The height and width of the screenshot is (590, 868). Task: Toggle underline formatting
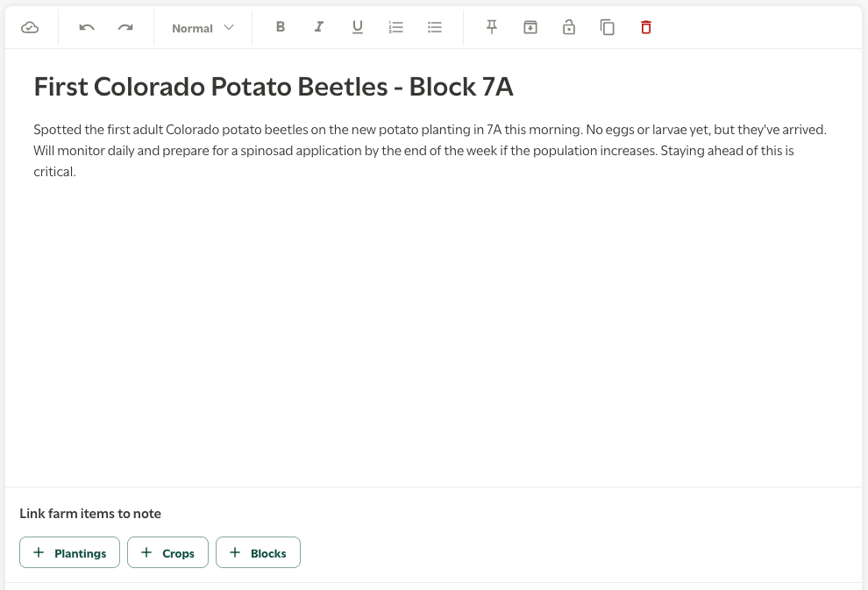pyautogui.click(x=358, y=27)
